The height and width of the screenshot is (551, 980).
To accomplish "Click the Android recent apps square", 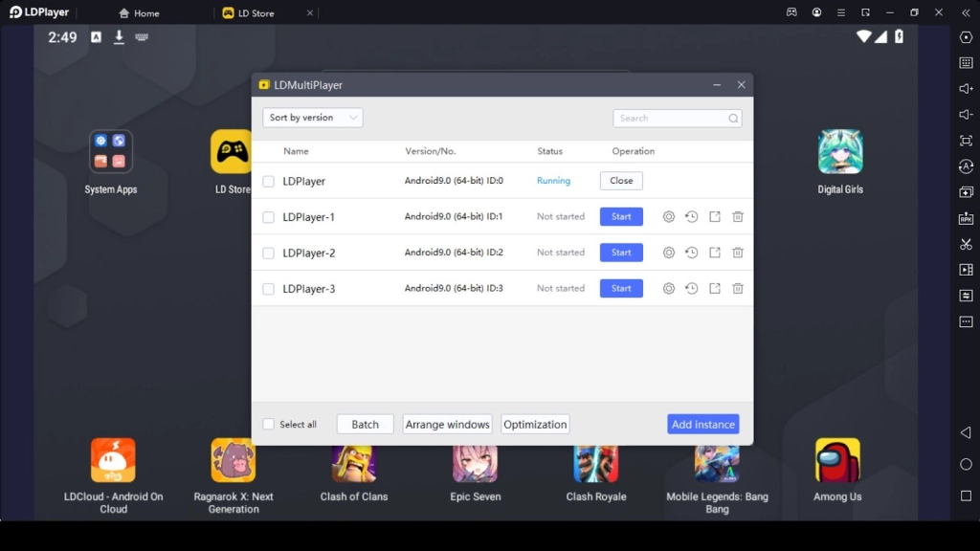I will click(966, 496).
